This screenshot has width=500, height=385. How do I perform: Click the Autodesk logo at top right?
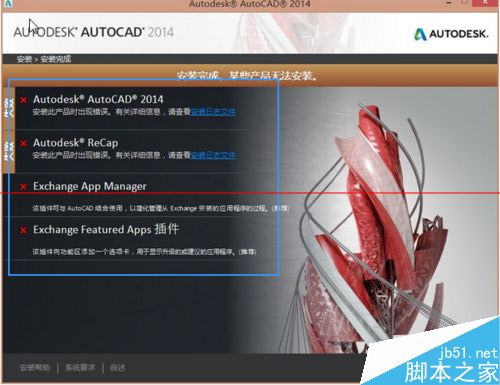tap(451, 34)
